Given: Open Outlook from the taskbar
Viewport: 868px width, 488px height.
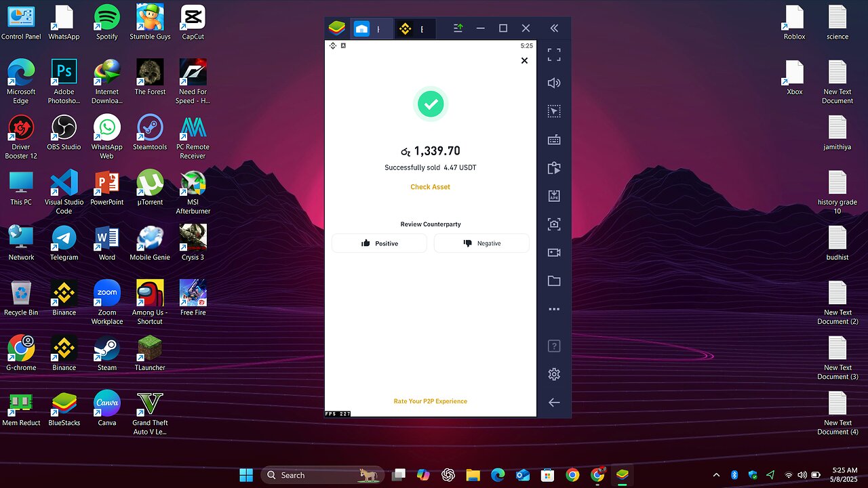Looking at the screenshot, I should [522, 475].
